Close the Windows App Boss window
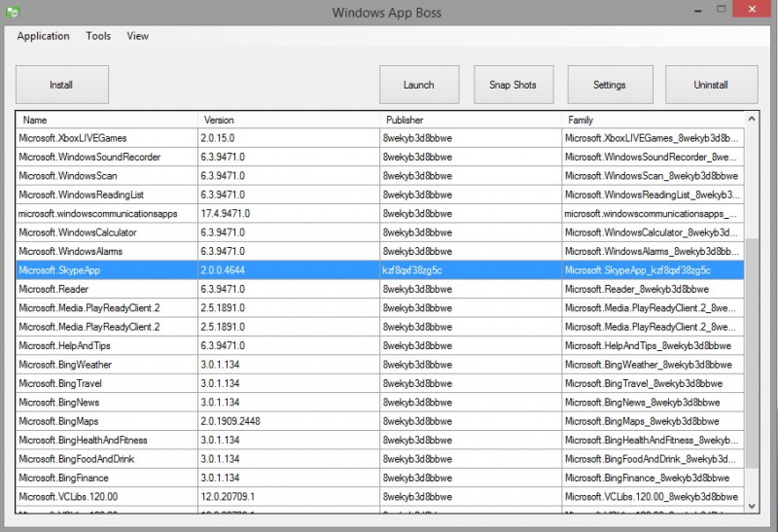The image size is (778, 532). click(x=752, y=9)
